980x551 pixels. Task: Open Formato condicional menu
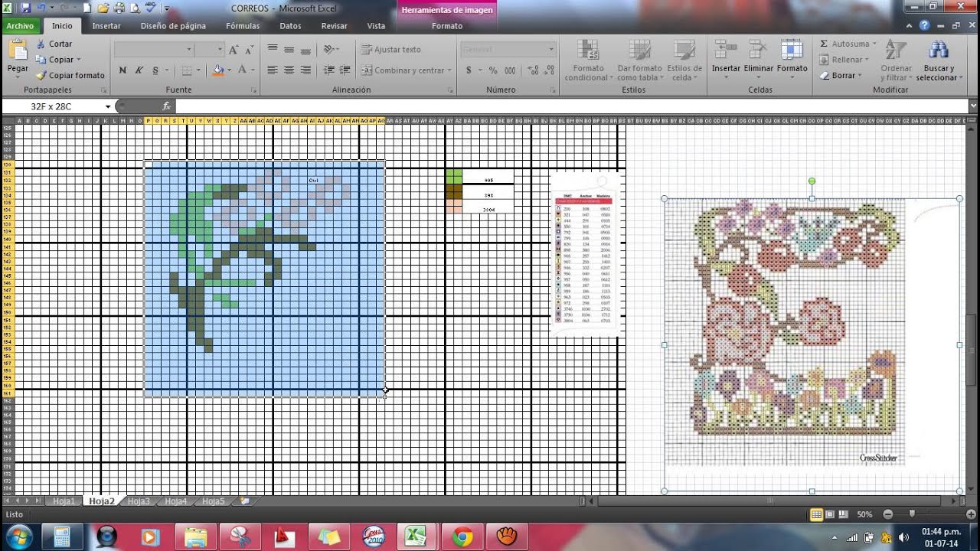(588, 60)
